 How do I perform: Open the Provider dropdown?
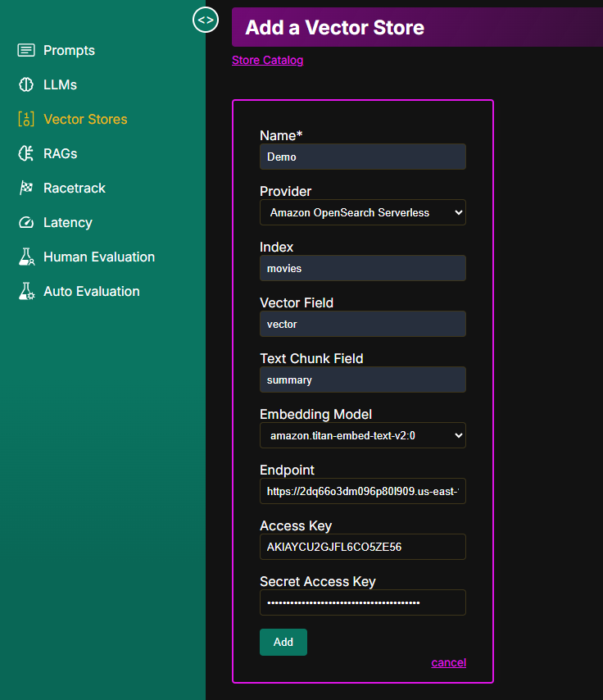coord(363,212)
